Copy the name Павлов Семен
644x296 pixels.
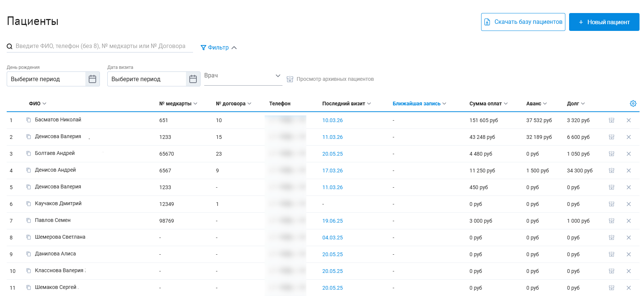pyautogui.click(x=29, y=220)
